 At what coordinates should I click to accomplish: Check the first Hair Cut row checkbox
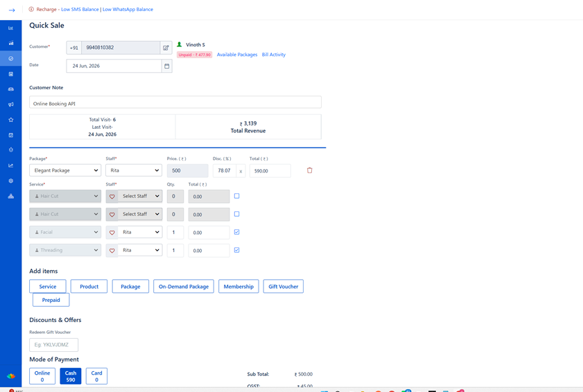(236, 196)
